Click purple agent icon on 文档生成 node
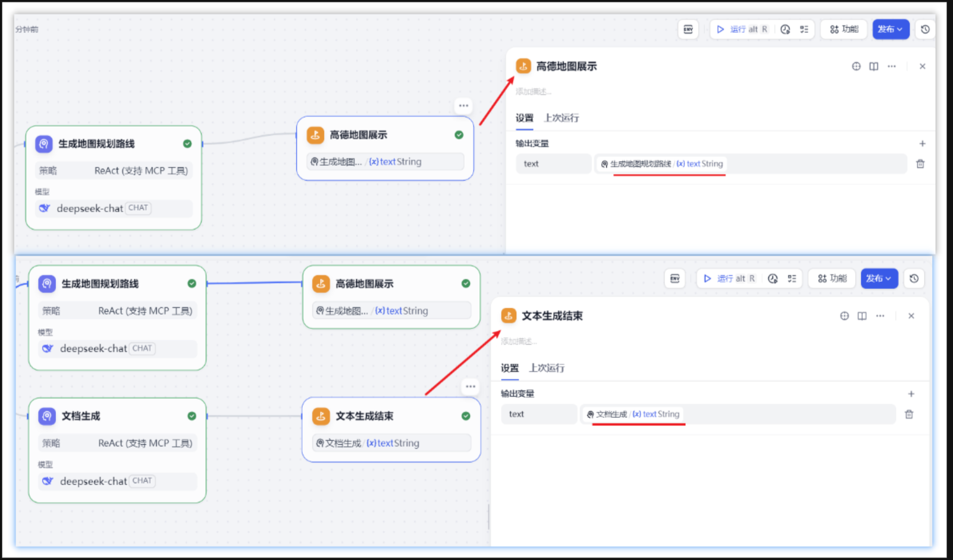Viewport: 953px width, 560px height. (47, 416)
